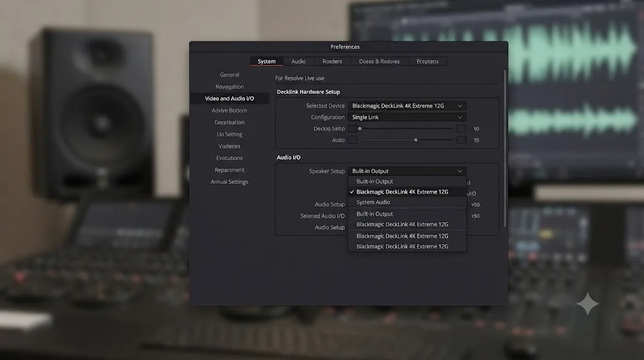Click the box after the Deckoo Setup slider
This screenshot has width=644, height=360.
coord(461,128)
